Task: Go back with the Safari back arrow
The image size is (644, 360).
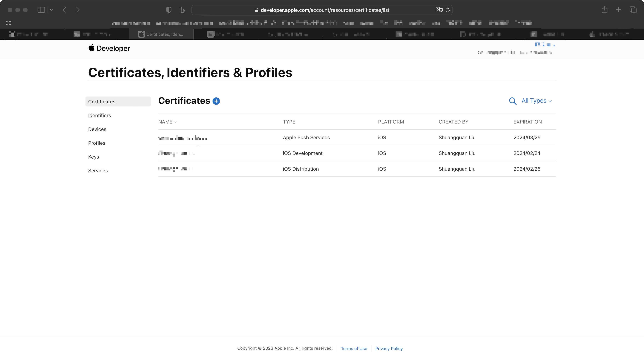Action: coord(64,10)
